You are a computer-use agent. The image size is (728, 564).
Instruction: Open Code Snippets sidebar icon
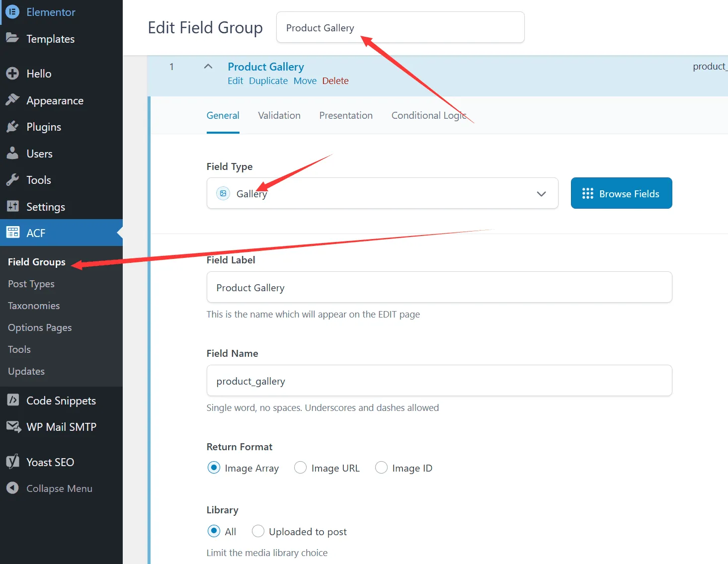12,400
